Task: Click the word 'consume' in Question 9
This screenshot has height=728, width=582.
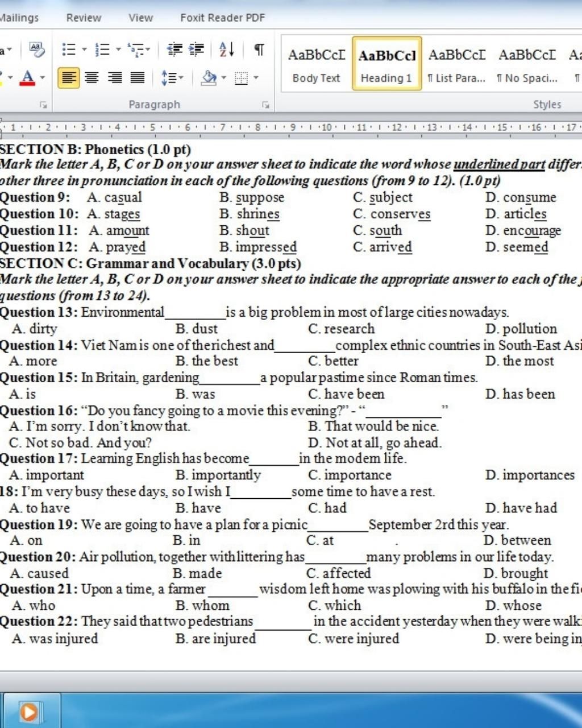Action: pyautogui.click(x=530, y=197)
